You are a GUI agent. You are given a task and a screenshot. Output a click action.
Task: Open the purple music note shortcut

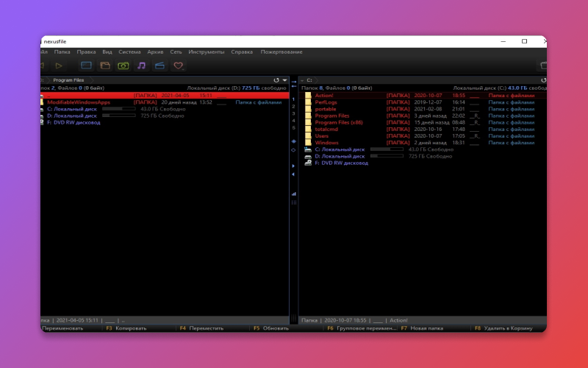click(141, 66)
